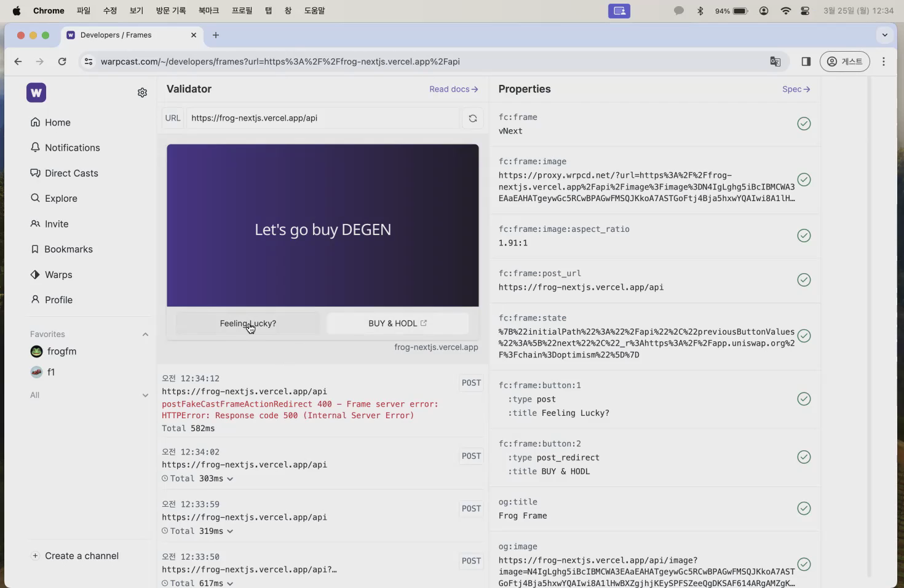Viewport: 904px width, 588px height.
Task: Click the fc:frame:post_url value text
Action: (x=581, y=287)
